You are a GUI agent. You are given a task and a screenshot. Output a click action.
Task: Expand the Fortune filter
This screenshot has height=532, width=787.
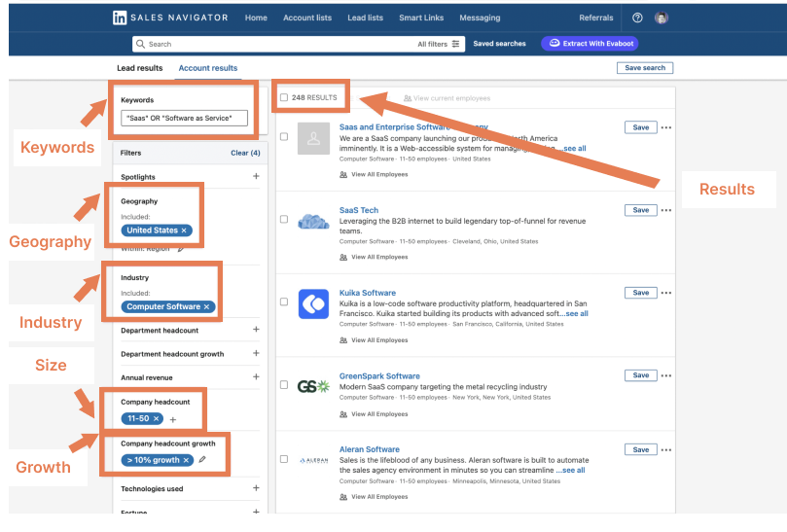pos(256,511)
